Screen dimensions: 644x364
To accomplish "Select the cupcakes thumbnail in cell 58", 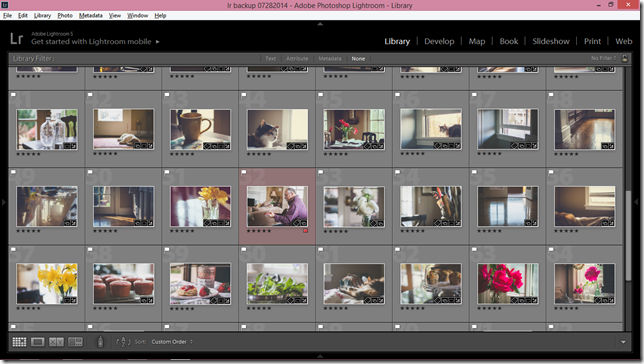I will tap(124, 284).
